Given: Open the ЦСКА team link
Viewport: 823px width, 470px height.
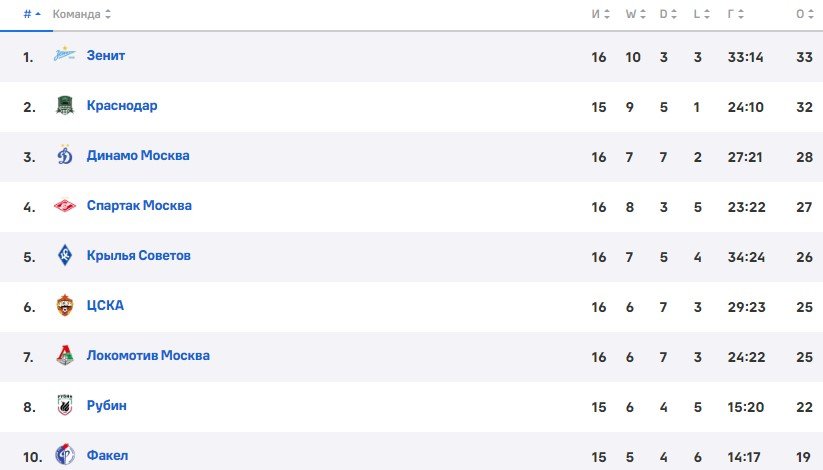Looking at the screenshot, I should click(105, 306).
